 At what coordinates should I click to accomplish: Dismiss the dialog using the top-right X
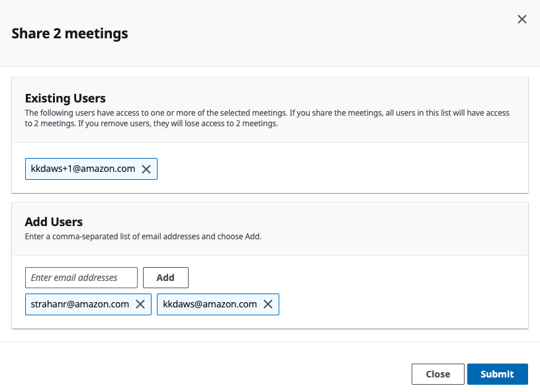(x=522, y=19)
